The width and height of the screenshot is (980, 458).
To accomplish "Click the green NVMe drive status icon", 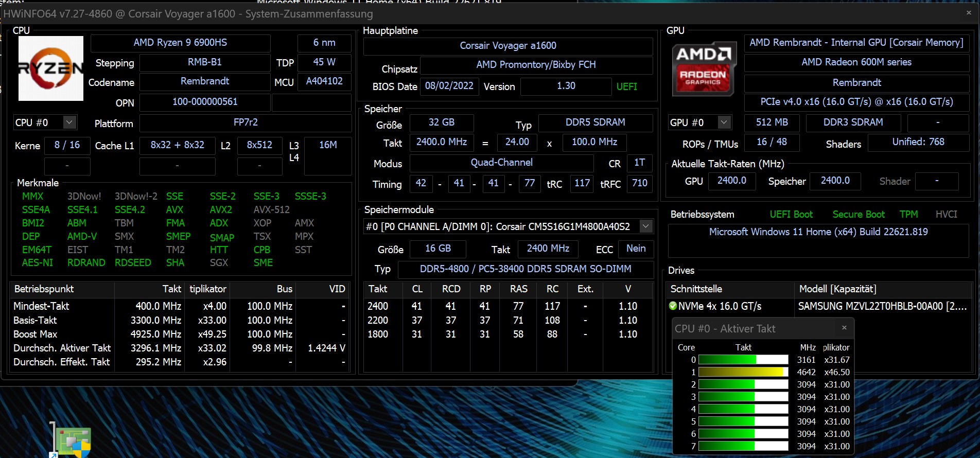I will (x=673, y=306).
